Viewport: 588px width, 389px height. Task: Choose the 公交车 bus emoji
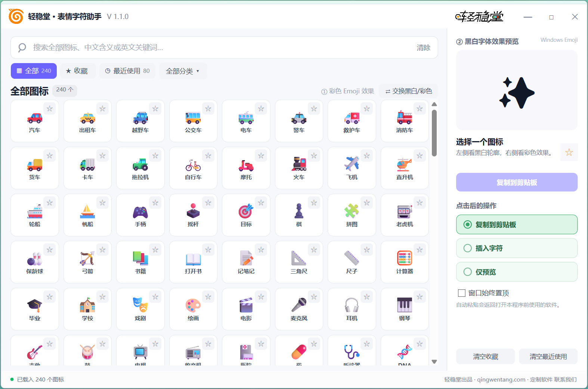(x=193, y=121)
